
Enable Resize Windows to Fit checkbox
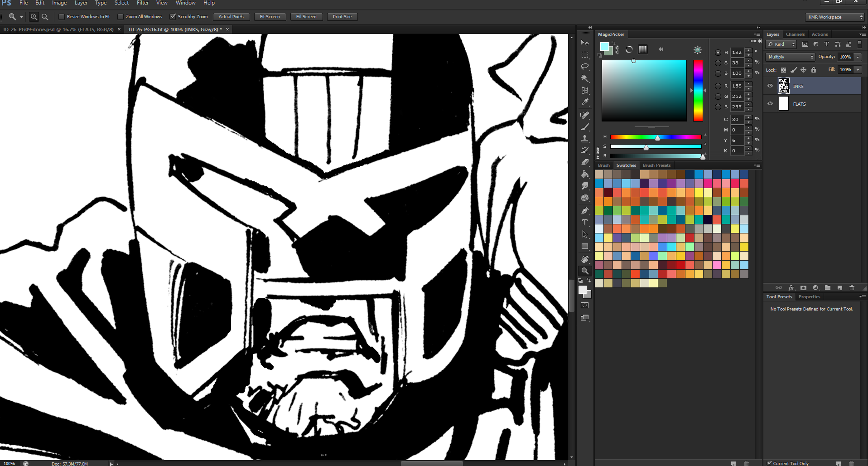point(62,17)
